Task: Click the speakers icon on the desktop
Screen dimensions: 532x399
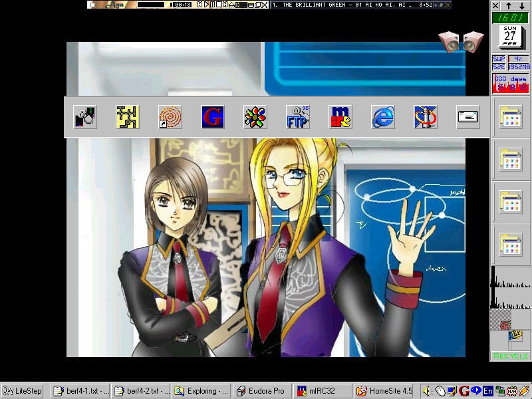Action: [x=461, y=42]
